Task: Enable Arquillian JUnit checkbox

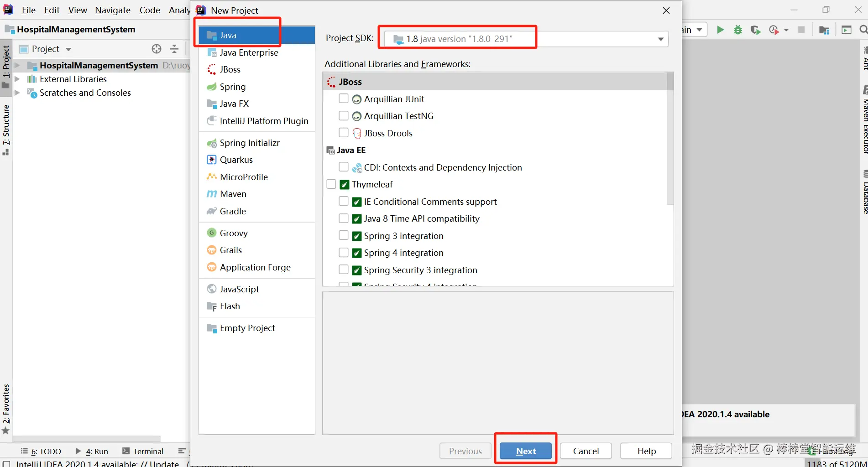Action: [x=344, y=99]
